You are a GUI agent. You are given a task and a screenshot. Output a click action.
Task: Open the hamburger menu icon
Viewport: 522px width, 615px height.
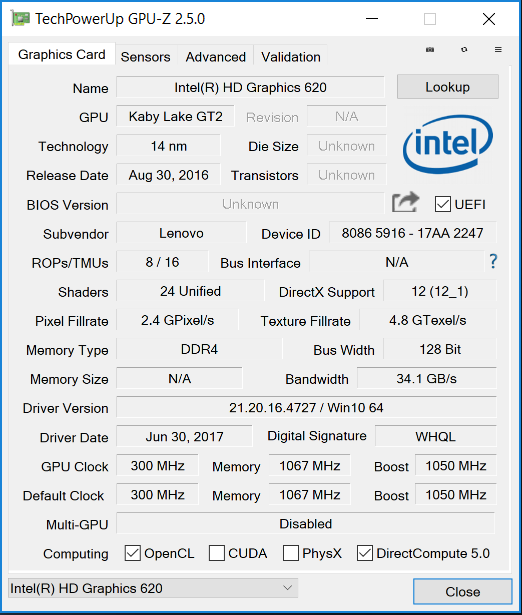coord(498,50)
